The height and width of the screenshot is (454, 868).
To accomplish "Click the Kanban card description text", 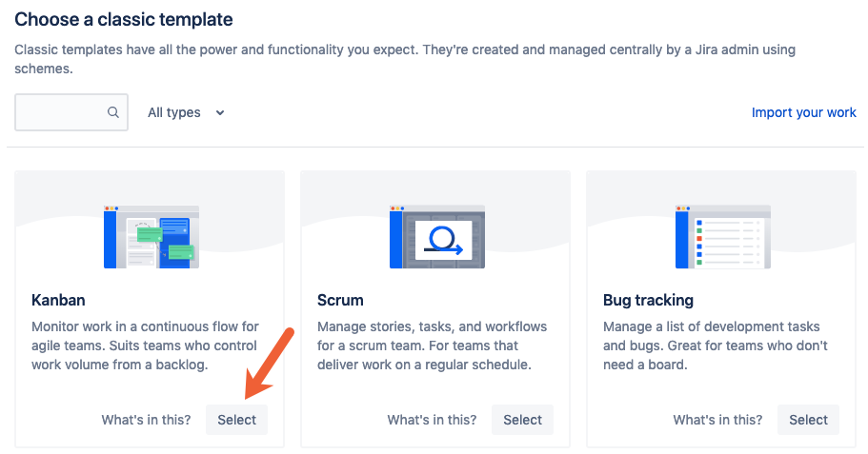I will (145, 345).
